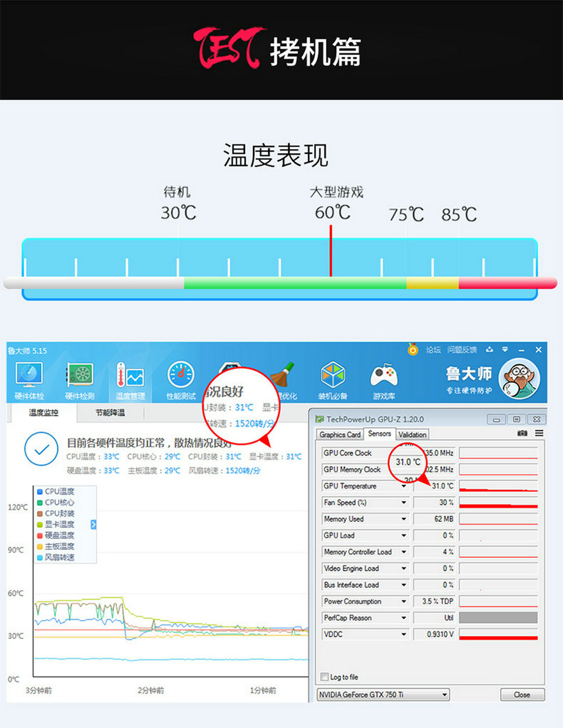Open PerfCap Reason sensor dropdown
This screenshot has width=563, height=728.
(404, 618)
